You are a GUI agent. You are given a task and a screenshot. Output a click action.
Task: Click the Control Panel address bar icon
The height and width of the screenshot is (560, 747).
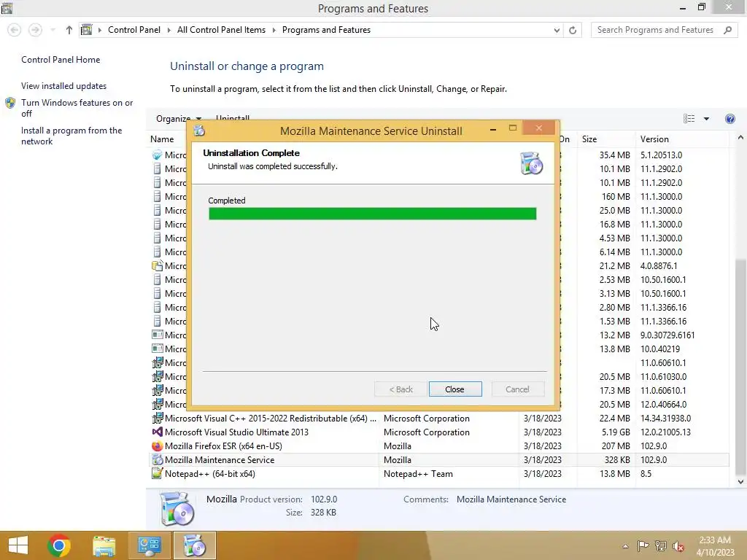coord(86,30)
